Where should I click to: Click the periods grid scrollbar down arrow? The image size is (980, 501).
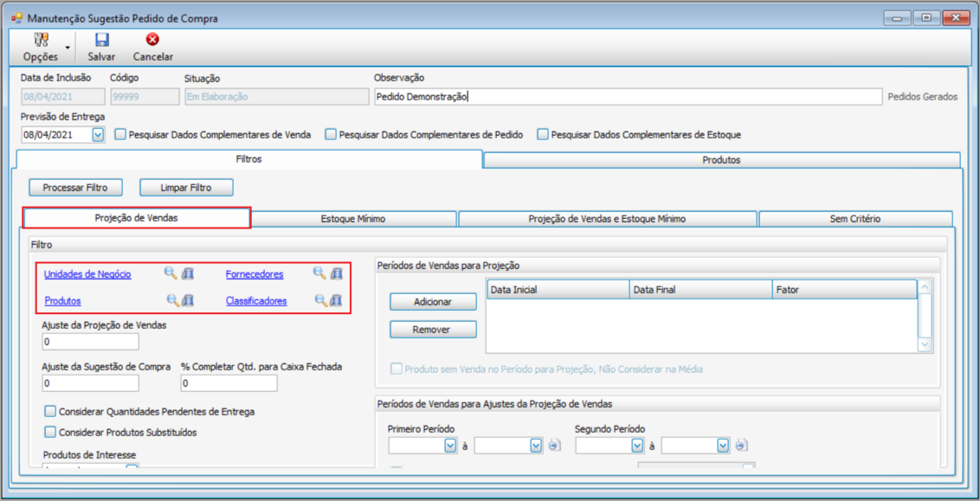coord(925,344)
